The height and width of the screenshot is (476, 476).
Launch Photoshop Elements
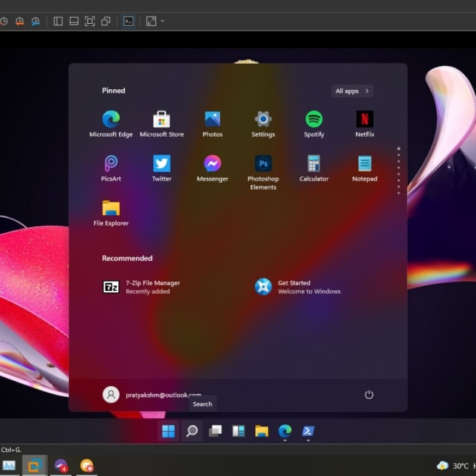point(263,173)
